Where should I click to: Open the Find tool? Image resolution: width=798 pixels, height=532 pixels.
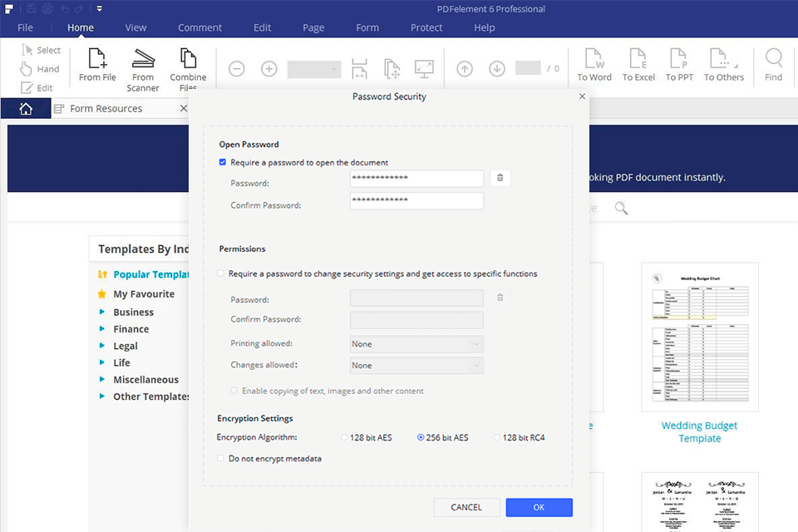tap(774, 65)
